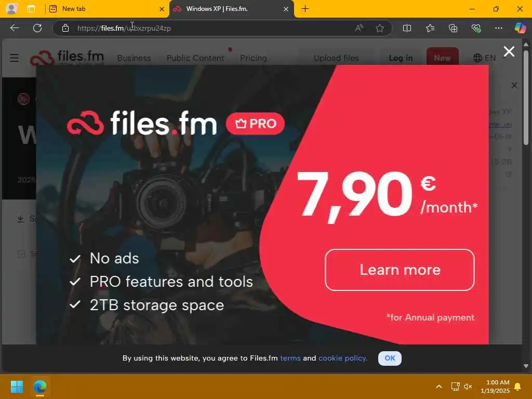Open the Pricing menu item

coord(254,58)
